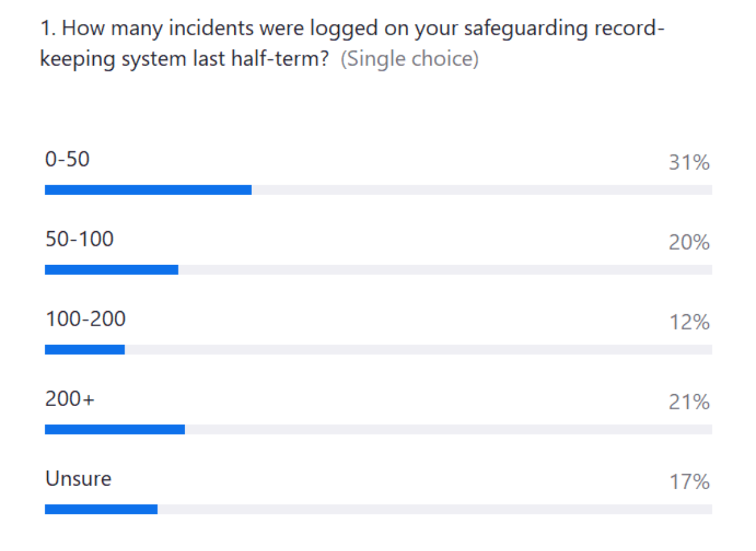756x551 pixels.
Task: Click the 17% result value
Action: pyautogui.click(x=689, y=482)
